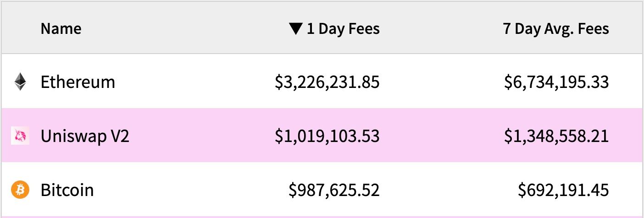Toggle the sort arrow beside 1 Day Fees

pyautogui.click(x=296, y=29)
